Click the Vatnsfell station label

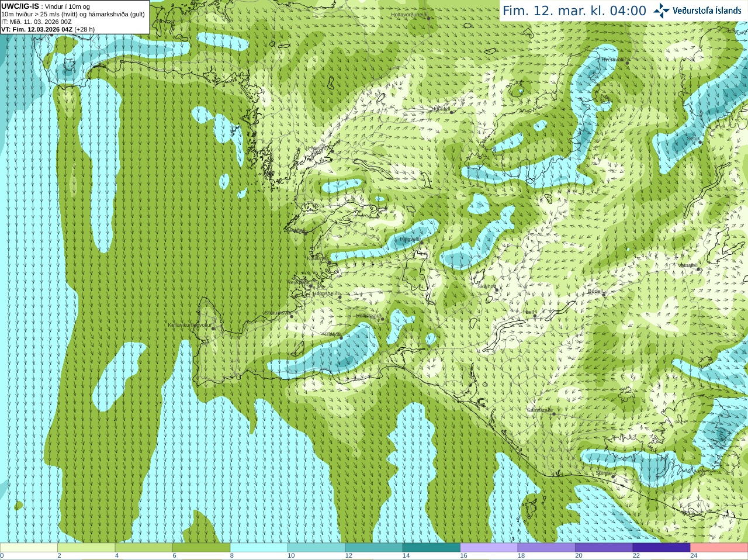(x=688, y=265)
